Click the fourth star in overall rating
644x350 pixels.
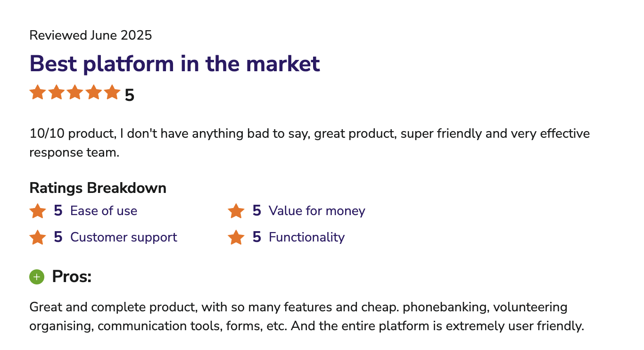tap(93, 92)
